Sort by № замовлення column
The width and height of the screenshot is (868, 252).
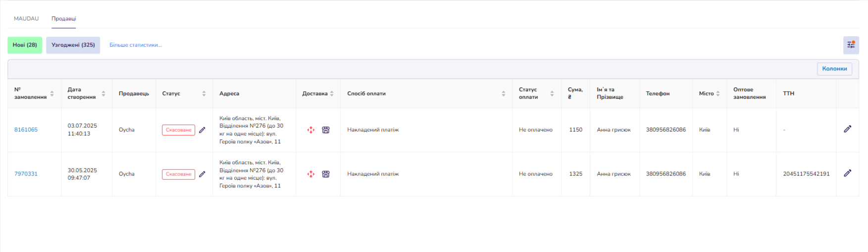52,93
